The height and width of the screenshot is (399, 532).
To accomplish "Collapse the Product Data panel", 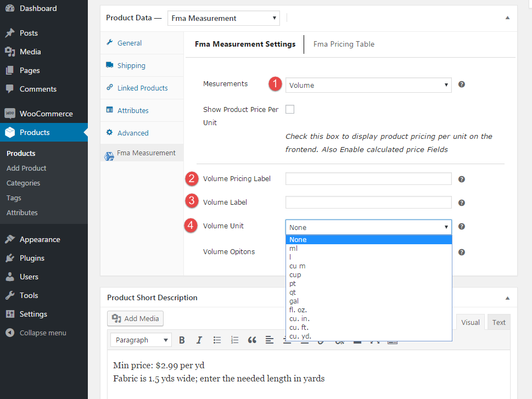I will pyautogui.click(x=508, y=18).
